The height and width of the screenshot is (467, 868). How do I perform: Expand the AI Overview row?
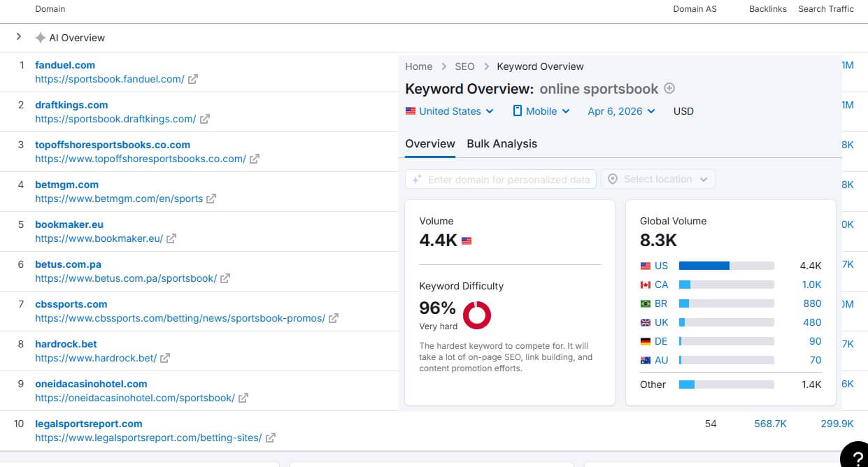pyautogui.click(x=19, y=37)
